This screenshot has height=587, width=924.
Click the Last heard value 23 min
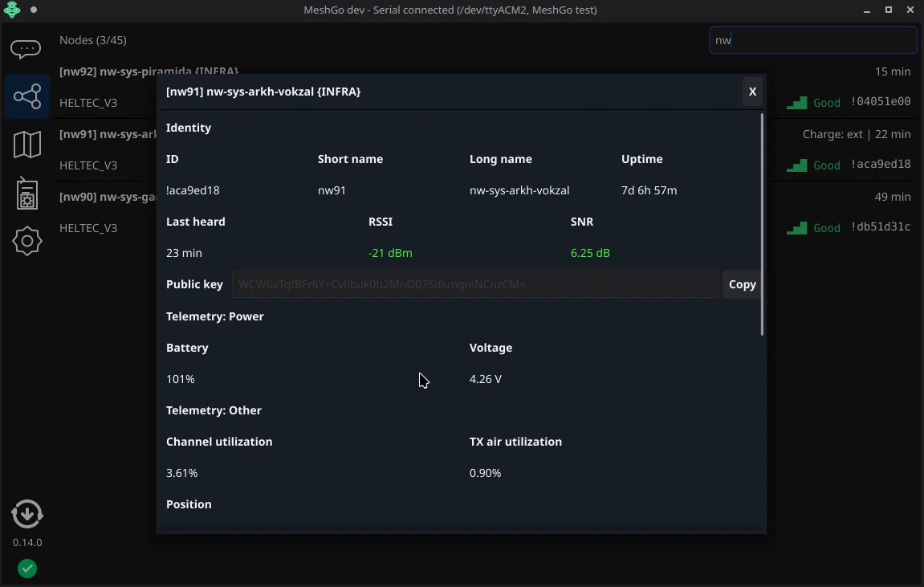[184, 253]
